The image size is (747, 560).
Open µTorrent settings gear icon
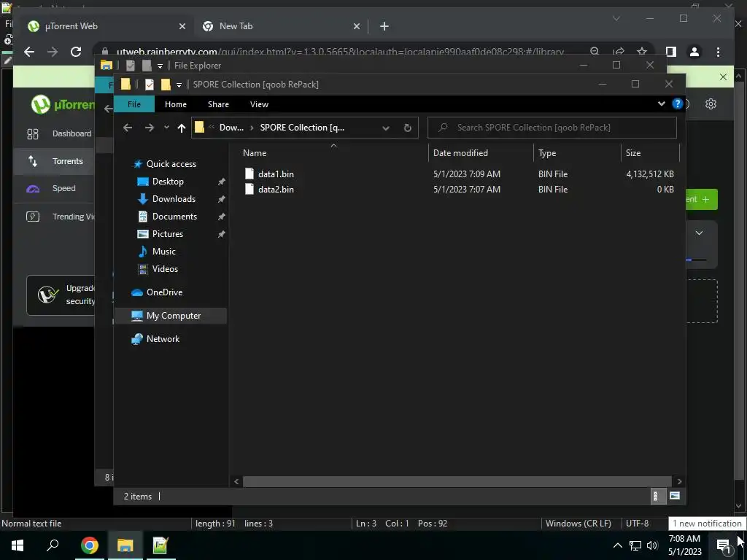tap(711, 104)
